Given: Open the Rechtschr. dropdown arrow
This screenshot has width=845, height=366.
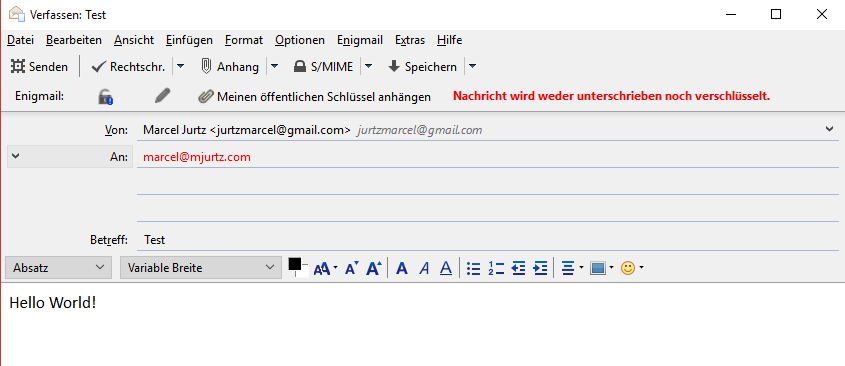Looking at the screenshot, I should (181, 66).
